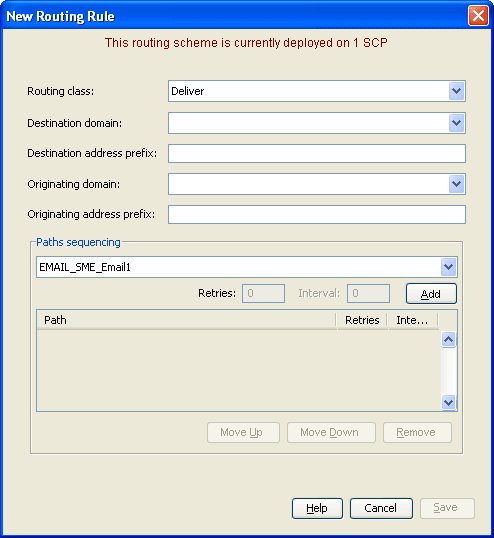Screen dimensions: 494x538
Task: Open the Routing class dropdown
Action: click(457, 91)
